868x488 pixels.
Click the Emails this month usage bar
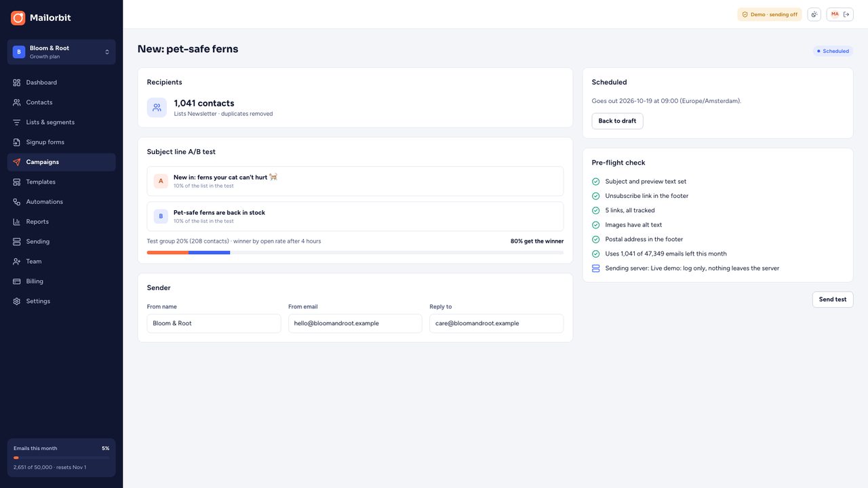click(62, 458)
